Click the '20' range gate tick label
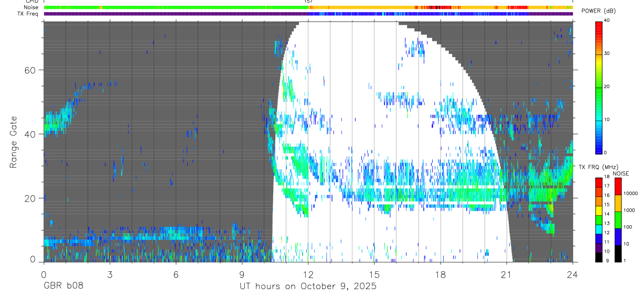 (30, 199)
